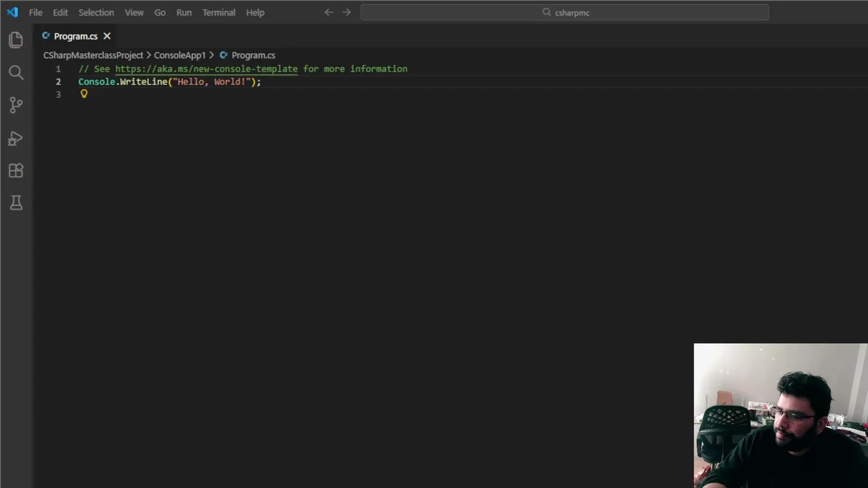Click the VS Code logo icon
This screenshot has height=488, width=868.
pos(12,12)
